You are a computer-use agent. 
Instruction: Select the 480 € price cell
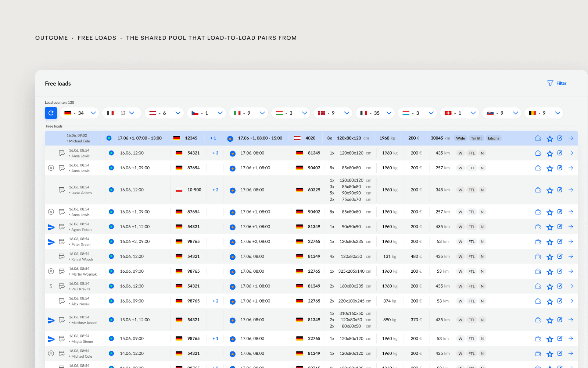[416, 256]
